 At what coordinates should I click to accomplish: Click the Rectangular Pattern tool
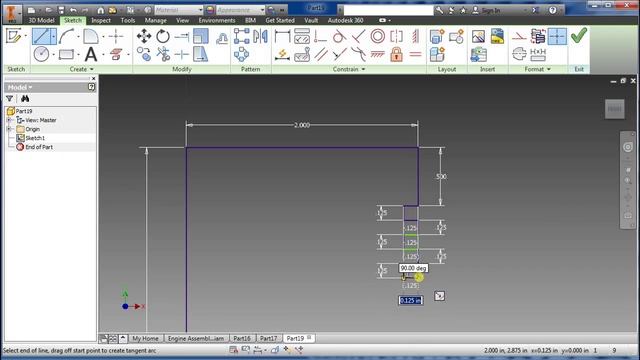242,36
